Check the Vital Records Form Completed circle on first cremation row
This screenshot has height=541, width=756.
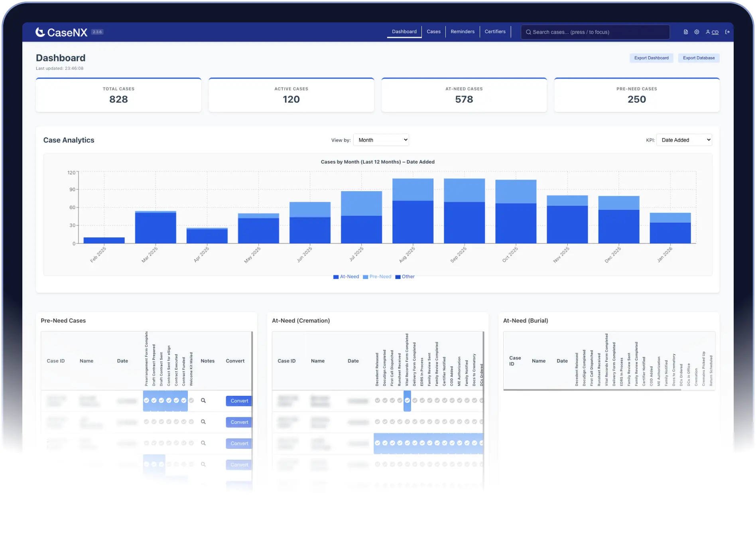click(408, 400)
